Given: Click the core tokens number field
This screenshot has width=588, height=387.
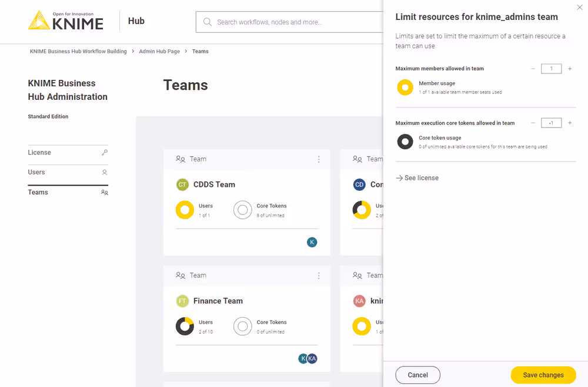Looking at the screenshot, I should click(551, 123).
